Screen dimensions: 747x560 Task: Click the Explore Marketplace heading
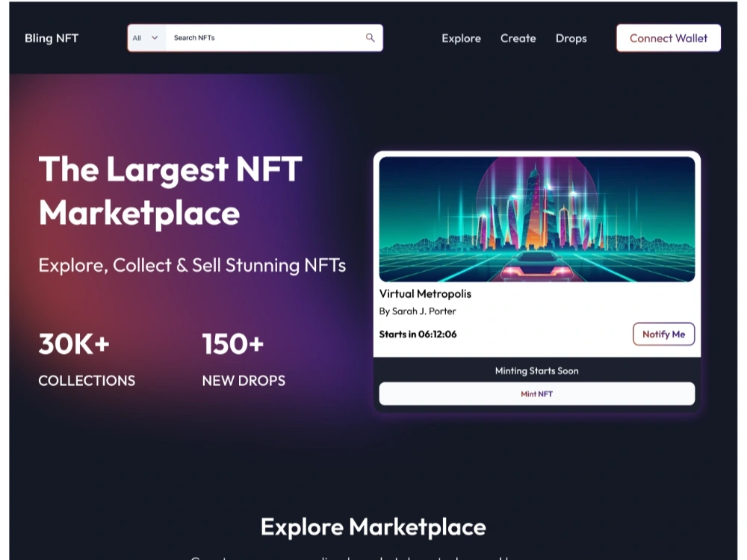click(373, 526)
